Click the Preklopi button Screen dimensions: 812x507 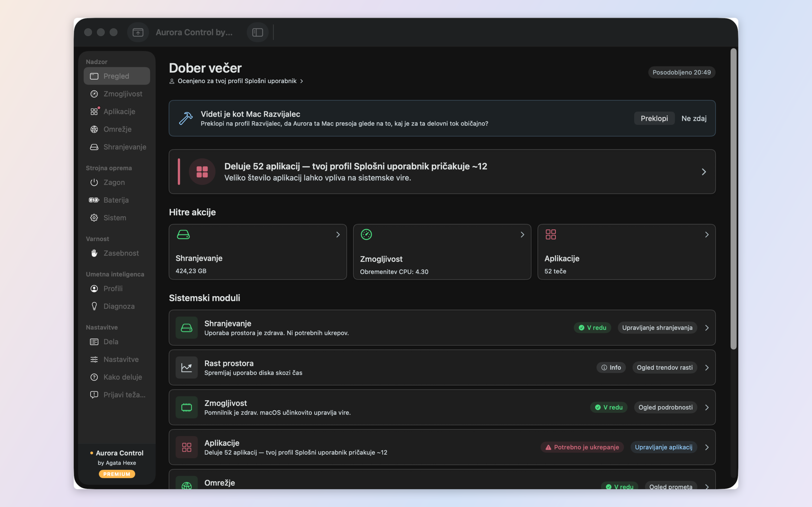click(x=654, y=119)
